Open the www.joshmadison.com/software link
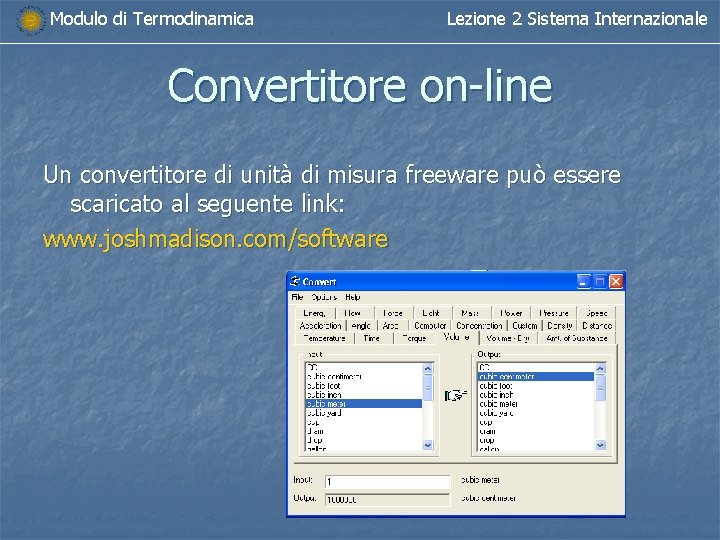Screen dimensions: 720x540 (215, 239)
